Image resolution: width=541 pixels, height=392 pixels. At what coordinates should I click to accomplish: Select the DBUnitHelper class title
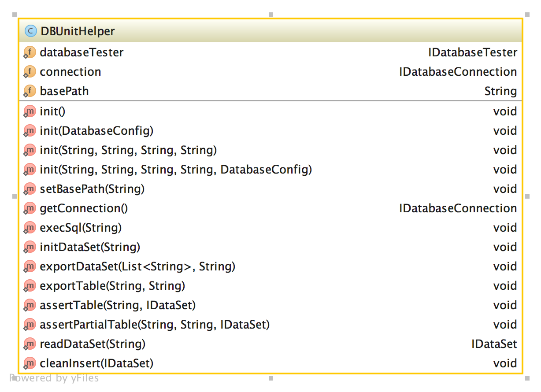(x=78, y=31)
